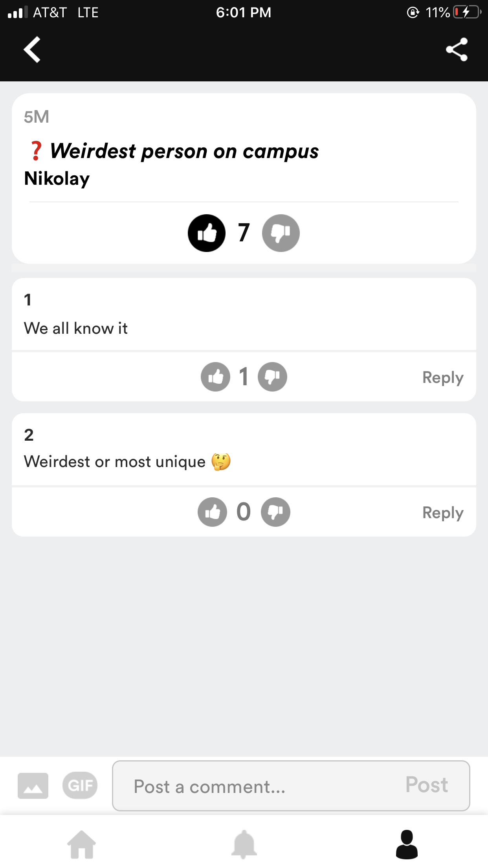The height and width of the screenshot is (868, 488).
Task: Go to the Home tab
Action: [x=81, y=844]
